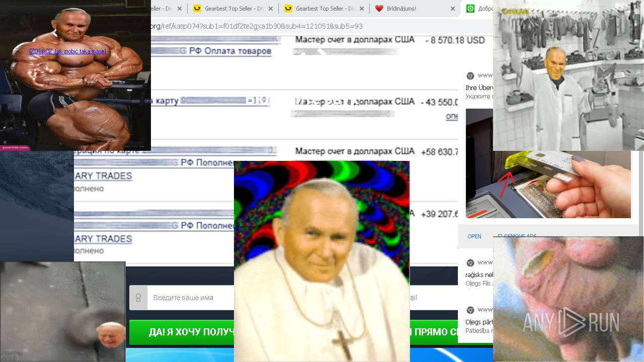The width and height of the screenshot is (644, 362).
Task: Click the bodybuilder popup image
Action: click(75, 75)
